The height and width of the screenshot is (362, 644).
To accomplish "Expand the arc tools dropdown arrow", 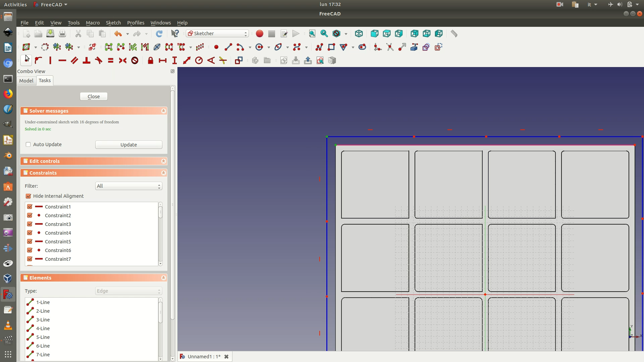I will pos(250,47).
